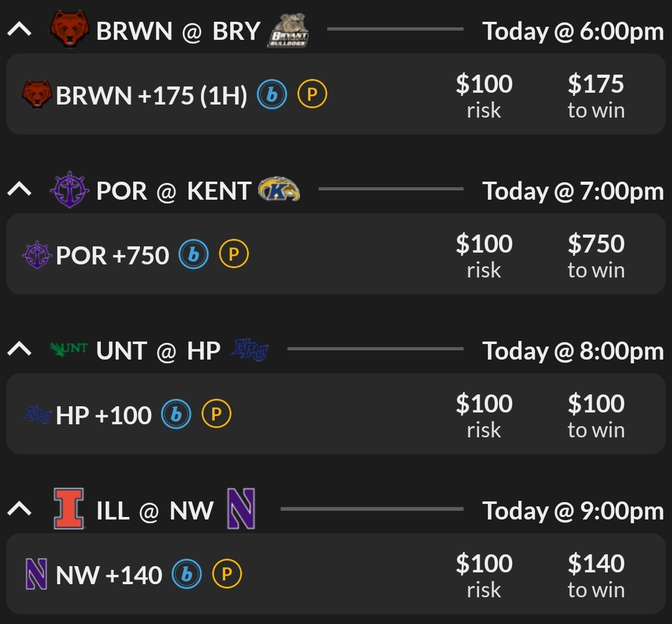Click the Illinois logo in the game header
Viewport: 672px width, 624px height.
point(68,510)
